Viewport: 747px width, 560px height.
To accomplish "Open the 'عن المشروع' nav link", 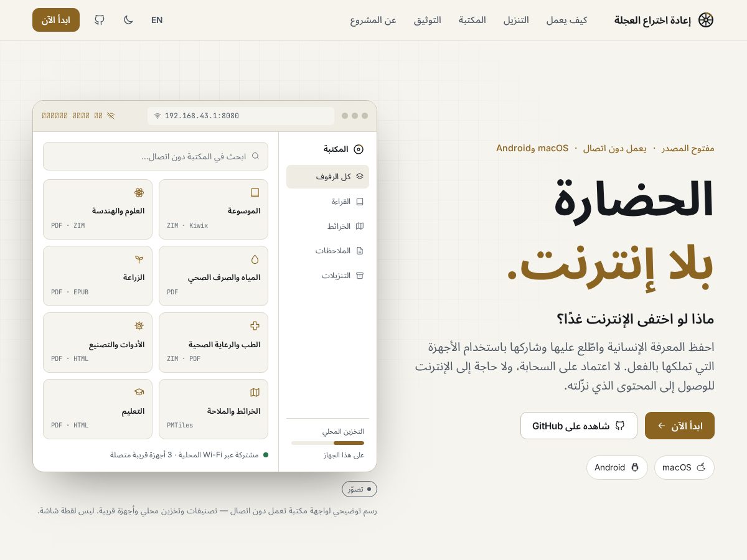I will 373,20.
